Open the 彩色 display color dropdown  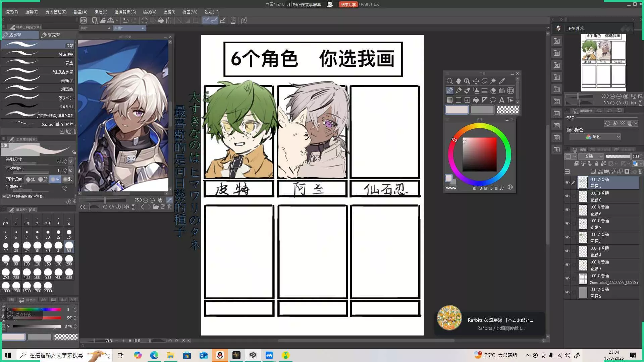click(595, 137)
